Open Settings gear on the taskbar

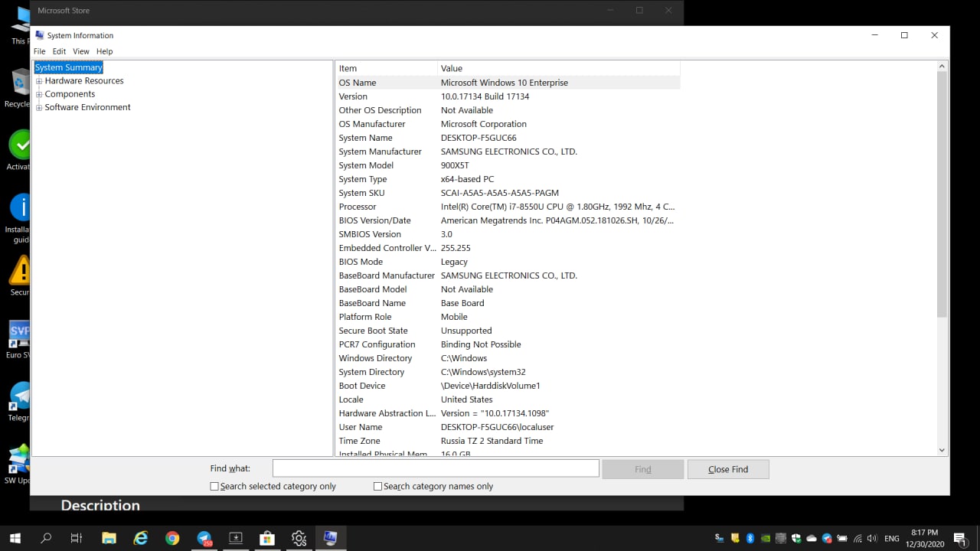point(299,538)
